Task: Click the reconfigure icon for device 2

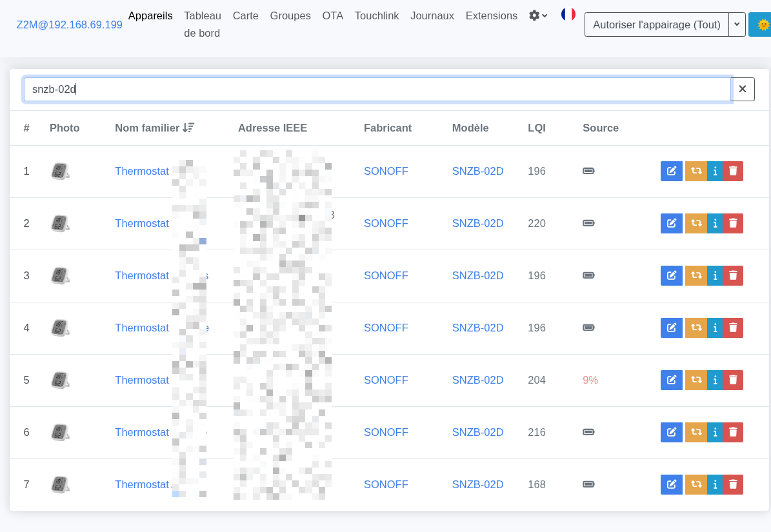Action: click(696, 223)
